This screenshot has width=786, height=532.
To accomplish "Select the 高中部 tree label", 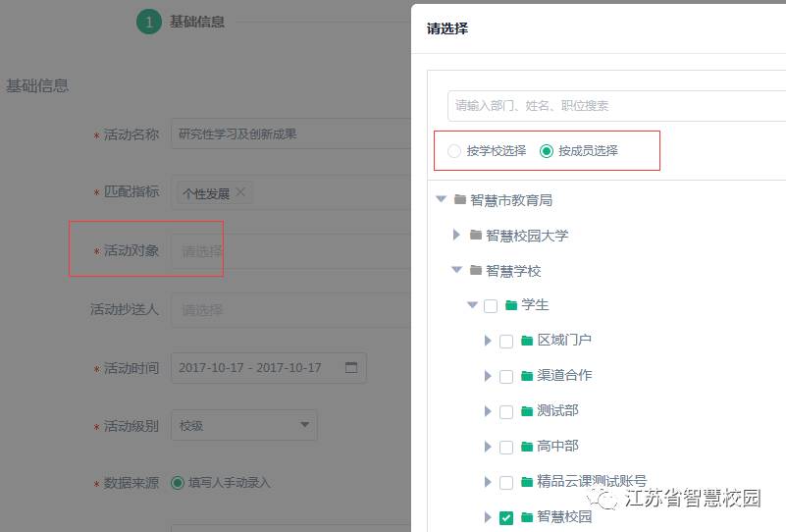I will (x=557, y=446).
